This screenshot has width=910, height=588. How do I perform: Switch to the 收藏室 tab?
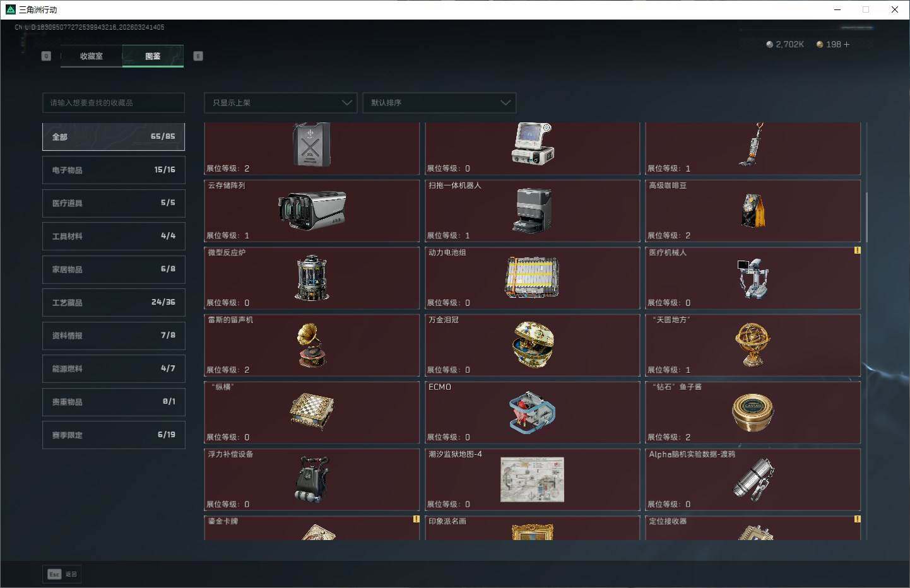tap(92, 56)
